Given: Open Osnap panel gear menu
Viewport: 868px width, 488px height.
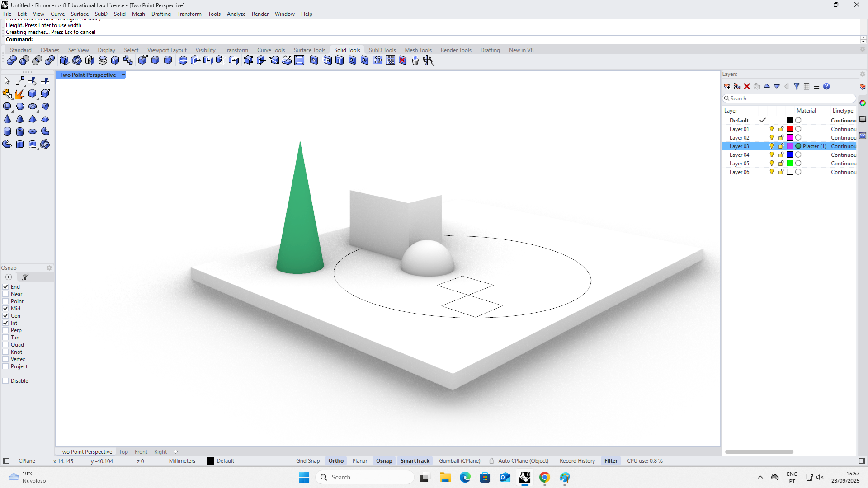Looking at the screenshot, I should (49, 268).
